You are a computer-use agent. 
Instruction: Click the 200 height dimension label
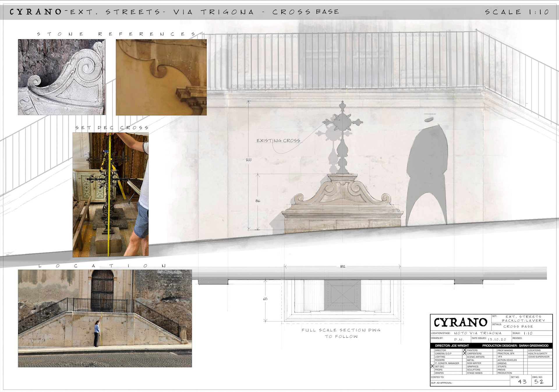(249, 160)
